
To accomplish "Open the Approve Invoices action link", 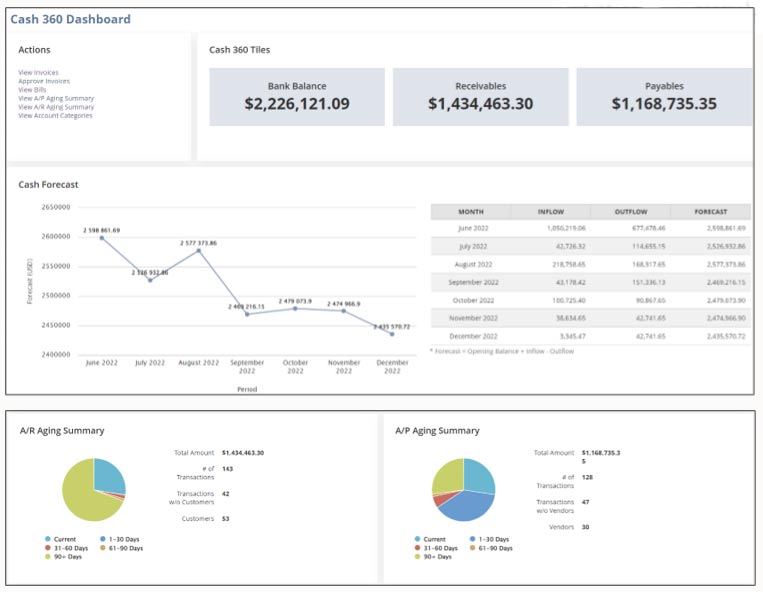I will tap(44, 80).
